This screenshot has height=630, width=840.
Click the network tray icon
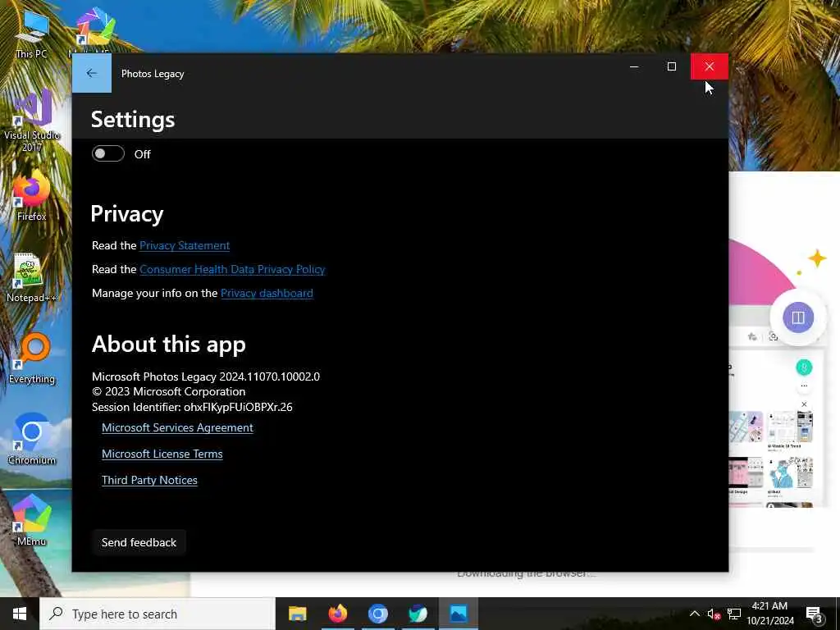pos(734,614)
